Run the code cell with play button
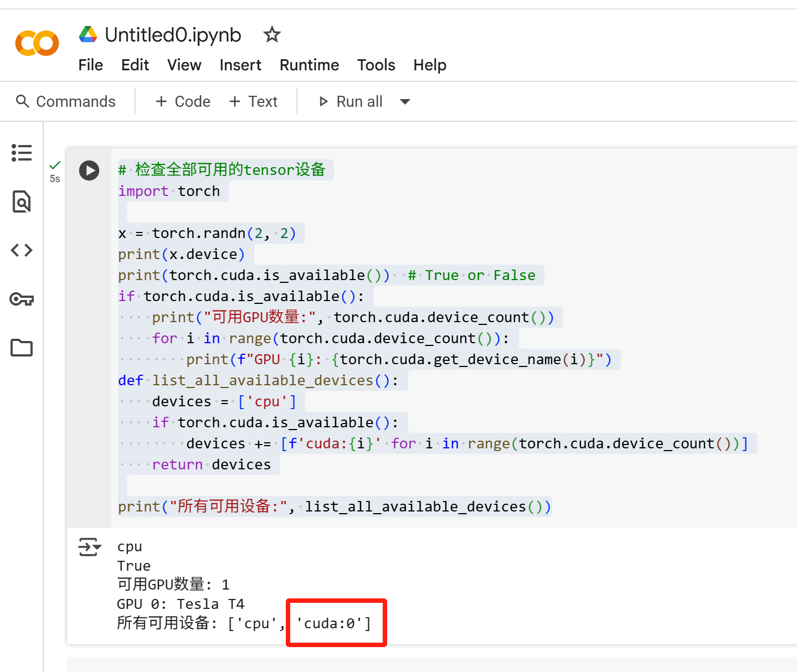Viewport: 797px width, 672px height. click(89, 170)
